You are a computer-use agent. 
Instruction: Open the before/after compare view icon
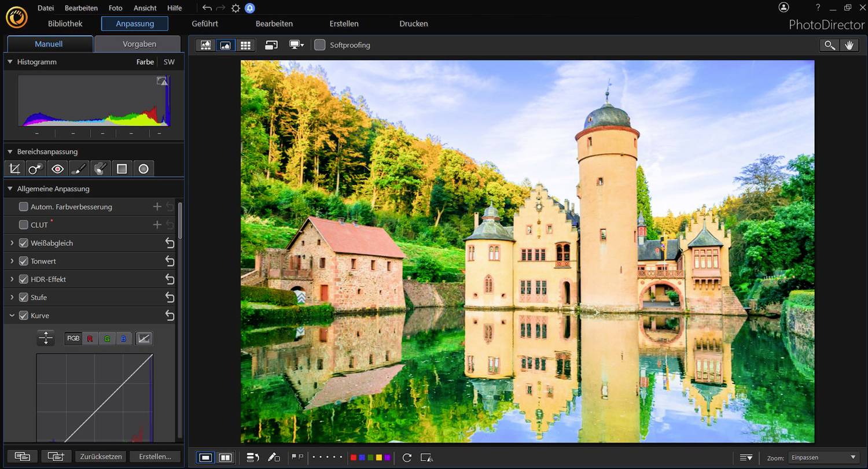[225, 457]
